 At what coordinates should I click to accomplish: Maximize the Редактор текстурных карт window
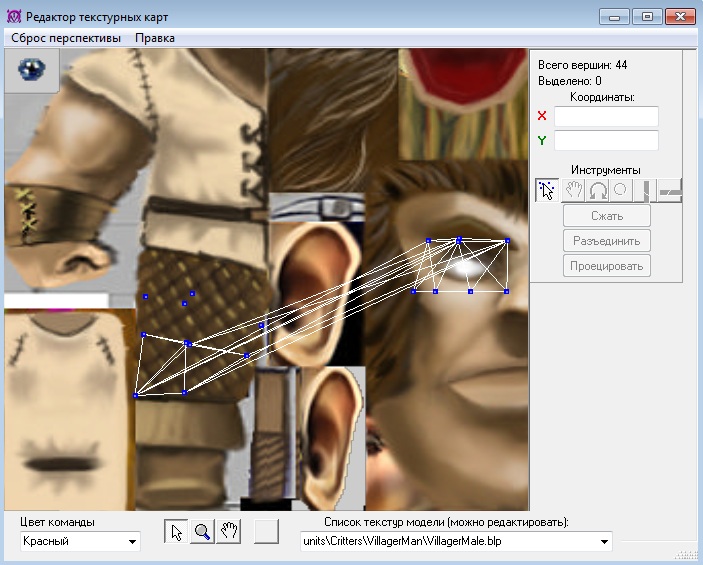pos(647,17)
